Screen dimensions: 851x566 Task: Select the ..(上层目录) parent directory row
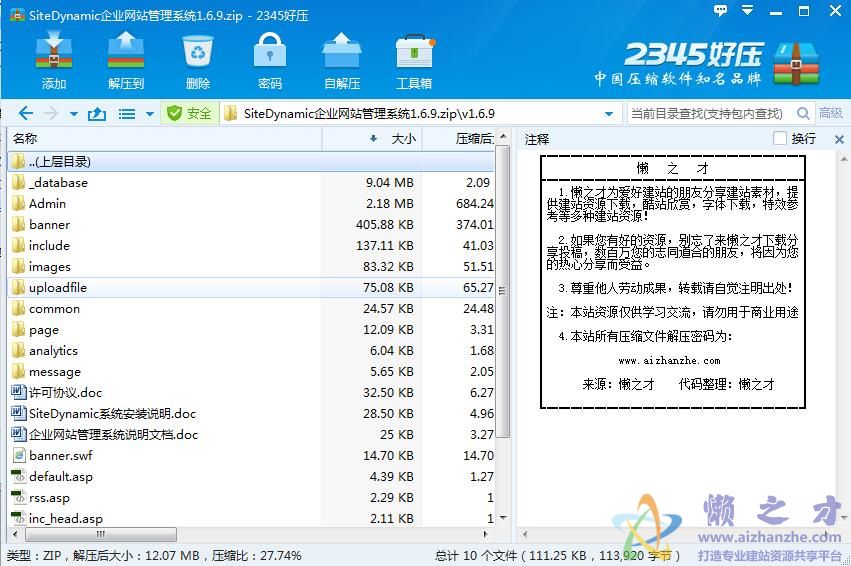251,161
